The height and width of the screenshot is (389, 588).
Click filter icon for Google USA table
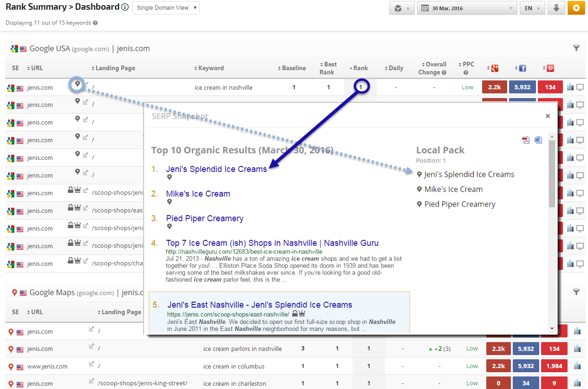coord(576,48)
